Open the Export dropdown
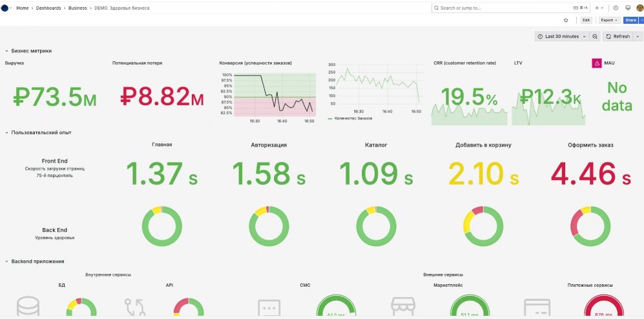 [608, 20]
